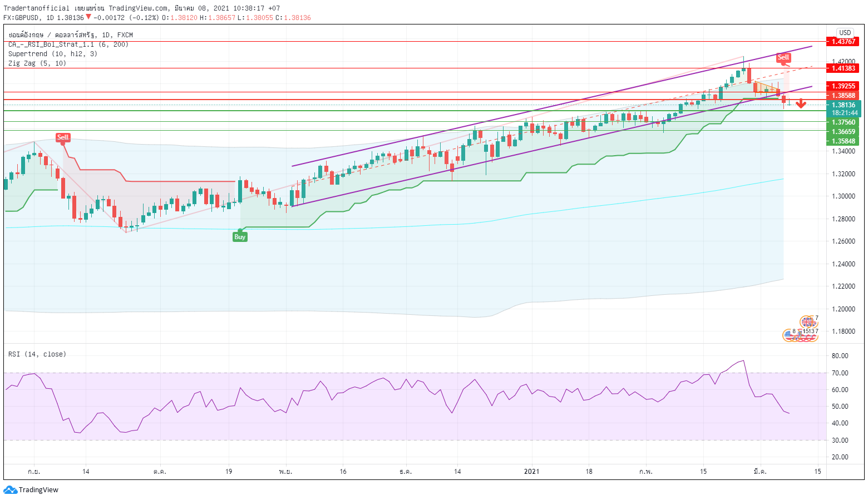The image size is (868, 500).
Task: Click the 1.42000 price axis tick
Action: tap(844, 62)
